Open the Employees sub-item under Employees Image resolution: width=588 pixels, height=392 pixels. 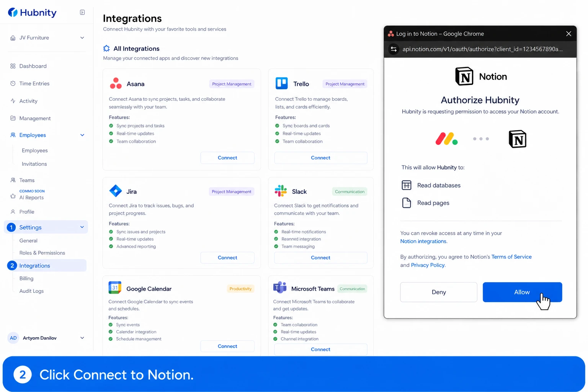pos(35,150)
